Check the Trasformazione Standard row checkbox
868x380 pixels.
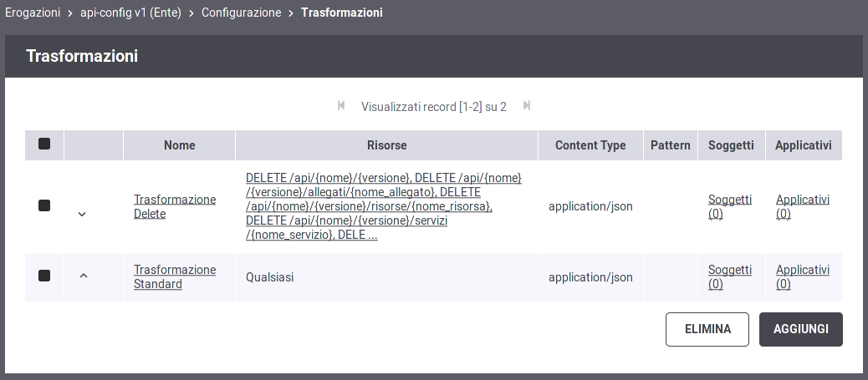44,276
